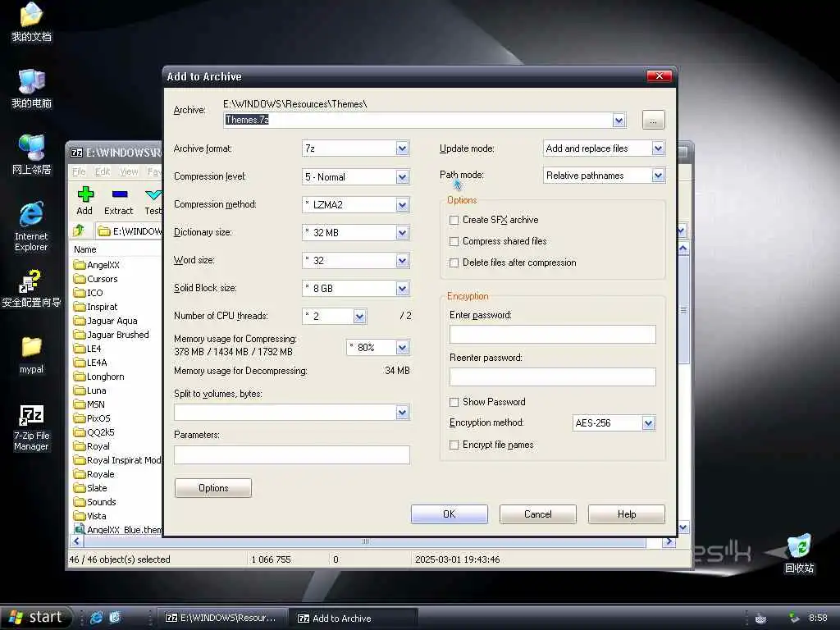Viewport: 840px width, 630px height.
Task: Click the Help button
Action: pyautogui.click(x=626, y=514)
